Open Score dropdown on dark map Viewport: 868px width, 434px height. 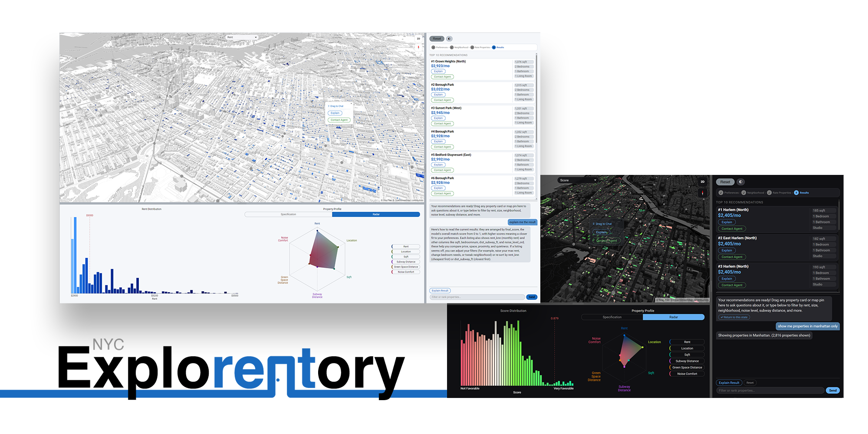tap(578, 180)
